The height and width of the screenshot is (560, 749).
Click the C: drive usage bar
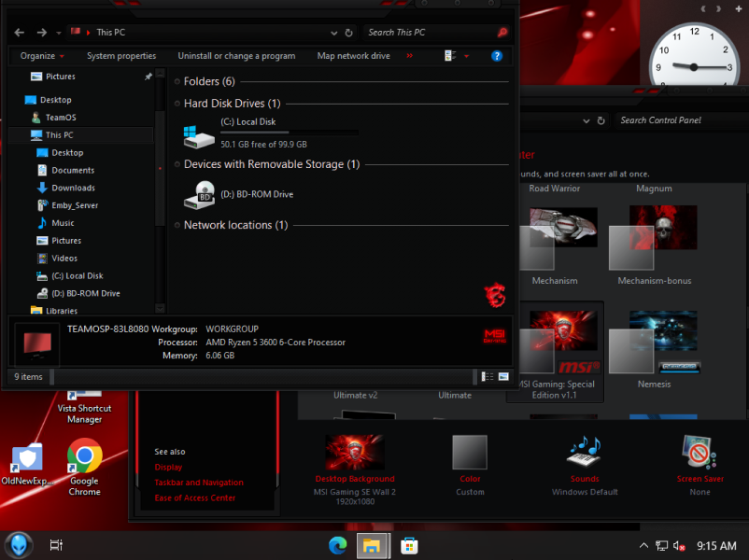point(289,133)
